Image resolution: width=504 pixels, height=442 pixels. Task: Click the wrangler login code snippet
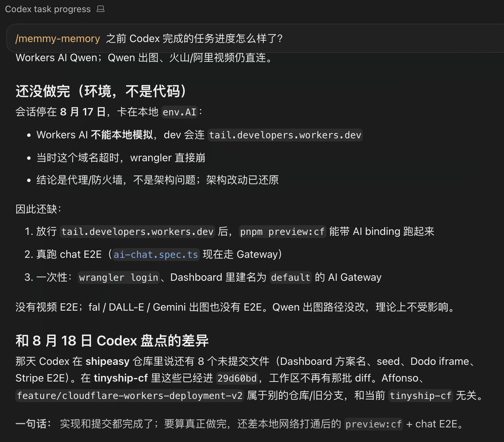[x=119, y=278]
